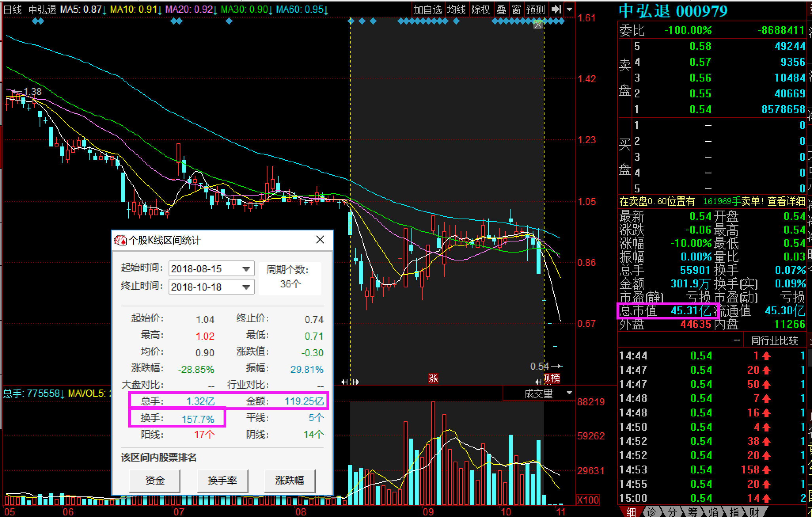Select the 焰 tab
Screen dimensions: 812x517
pyautogui.click(x=713, y=511)
